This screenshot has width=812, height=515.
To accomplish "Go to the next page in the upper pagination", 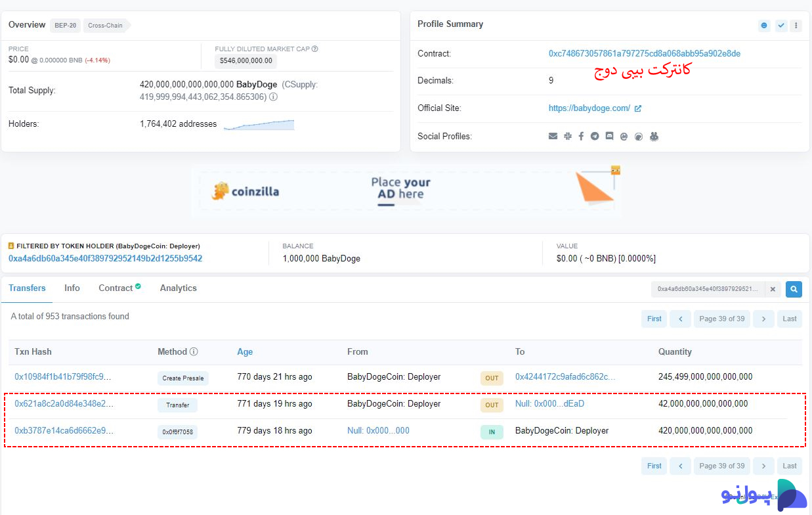I will point(763,319).
